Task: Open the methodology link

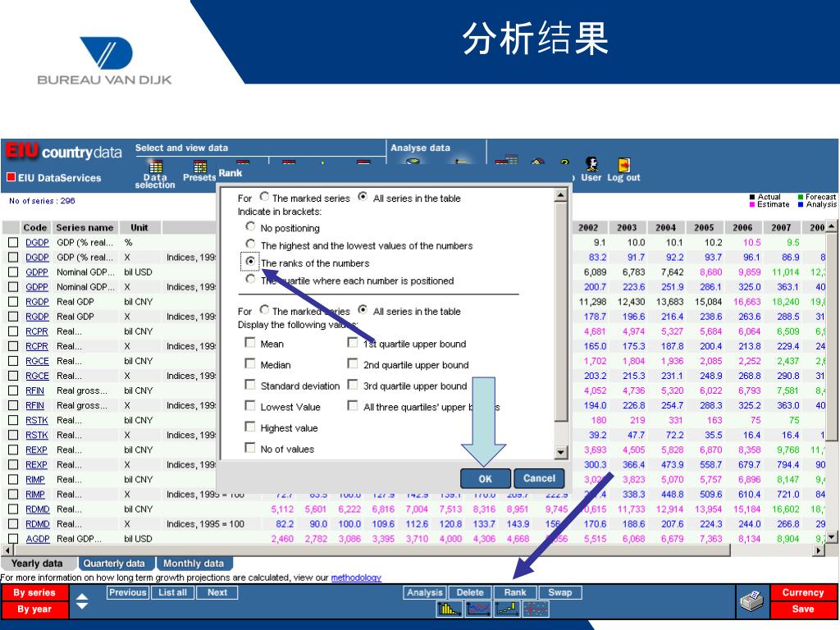Action: (356, 577)
